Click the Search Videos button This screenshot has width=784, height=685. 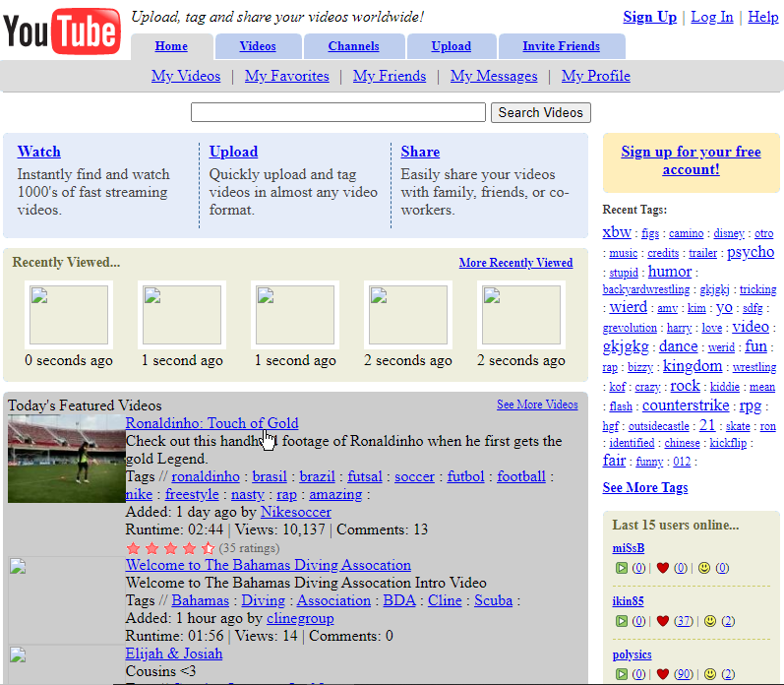[x=540, y=112]
